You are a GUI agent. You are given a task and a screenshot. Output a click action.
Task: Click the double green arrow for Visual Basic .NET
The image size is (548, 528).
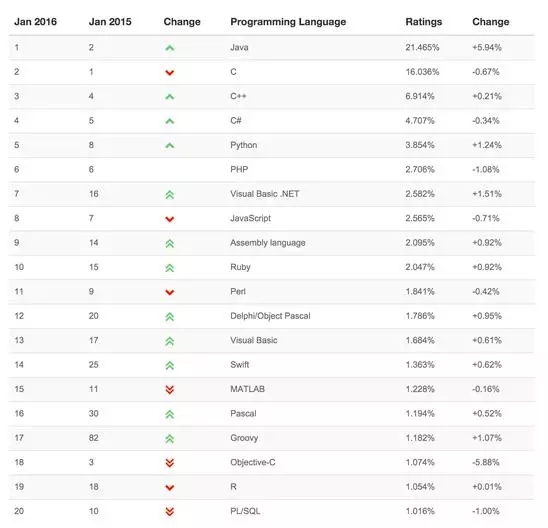(x=170, y=195)
